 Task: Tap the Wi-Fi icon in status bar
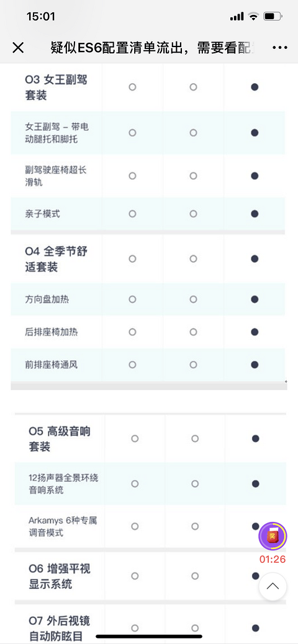click(253, 17)
